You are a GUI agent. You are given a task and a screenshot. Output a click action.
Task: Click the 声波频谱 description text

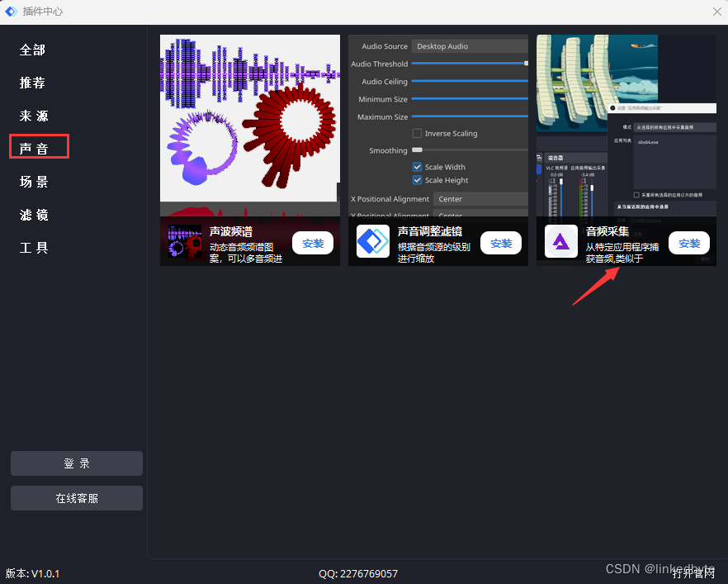246,253
